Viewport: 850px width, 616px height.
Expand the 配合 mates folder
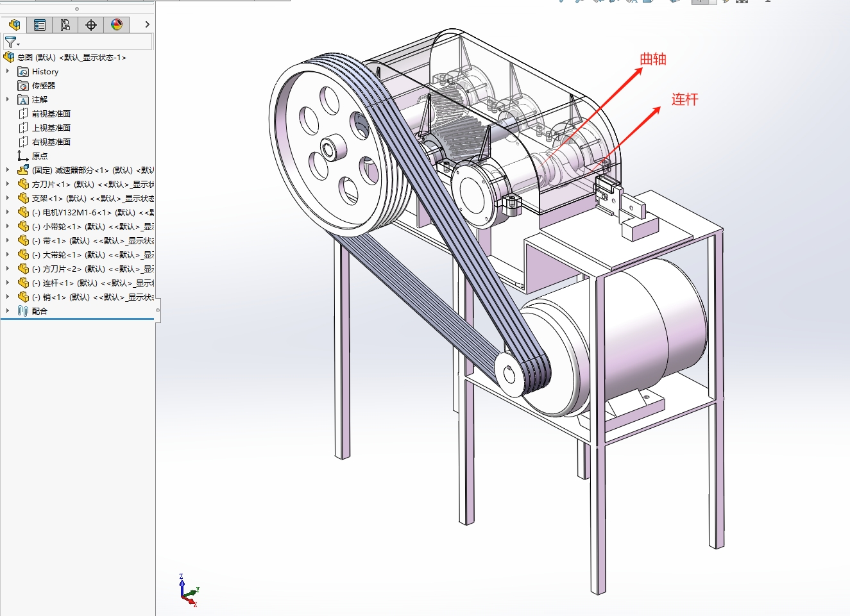(x=8, y=311)
